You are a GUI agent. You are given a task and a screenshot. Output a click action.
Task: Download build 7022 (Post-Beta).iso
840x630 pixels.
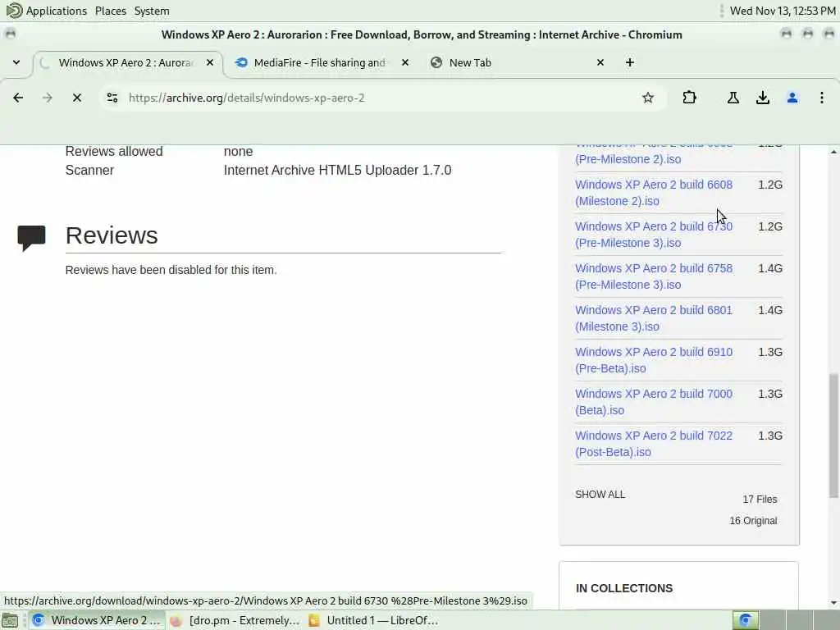click(x=654, y=443)
